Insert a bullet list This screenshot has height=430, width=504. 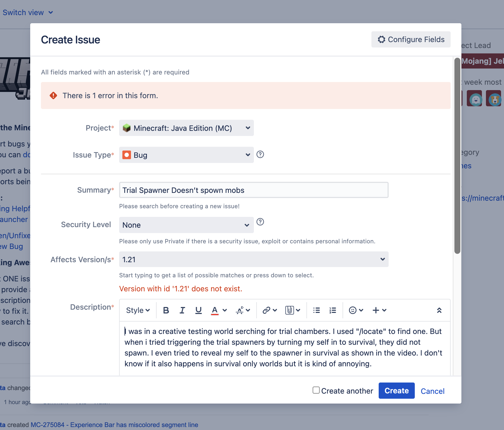pyautogui.click(x=316, y=310)
